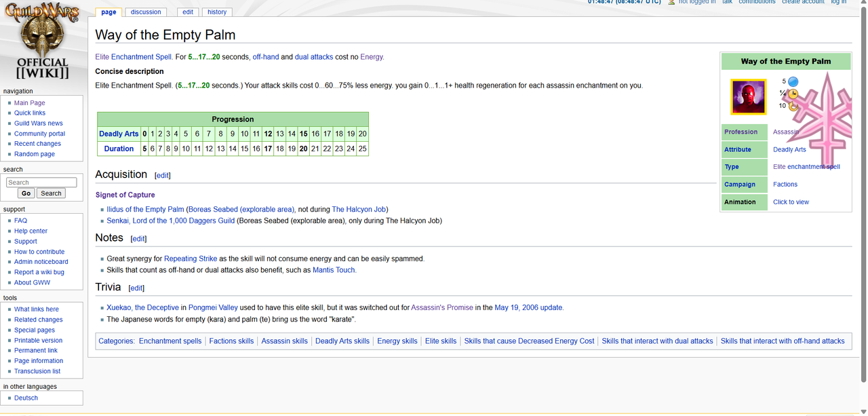Open the dual attacks link in description
Image resolution: width=868 pixels, height=416 pixels.
[x=314, y=57]
